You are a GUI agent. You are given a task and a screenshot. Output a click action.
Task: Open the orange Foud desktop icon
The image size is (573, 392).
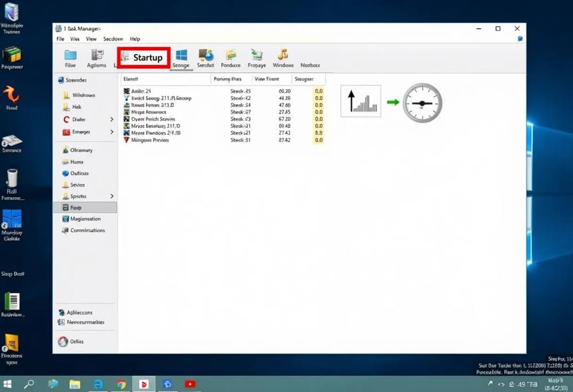tap(11, 97)
